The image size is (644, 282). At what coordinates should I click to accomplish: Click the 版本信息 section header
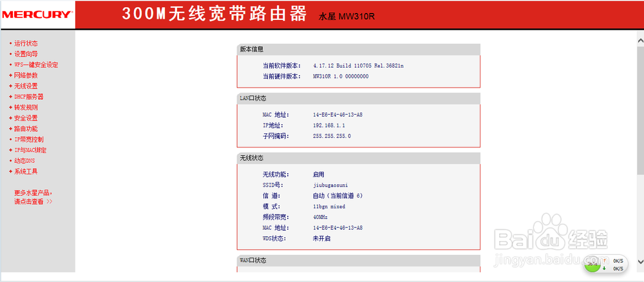tap(359, 50)
